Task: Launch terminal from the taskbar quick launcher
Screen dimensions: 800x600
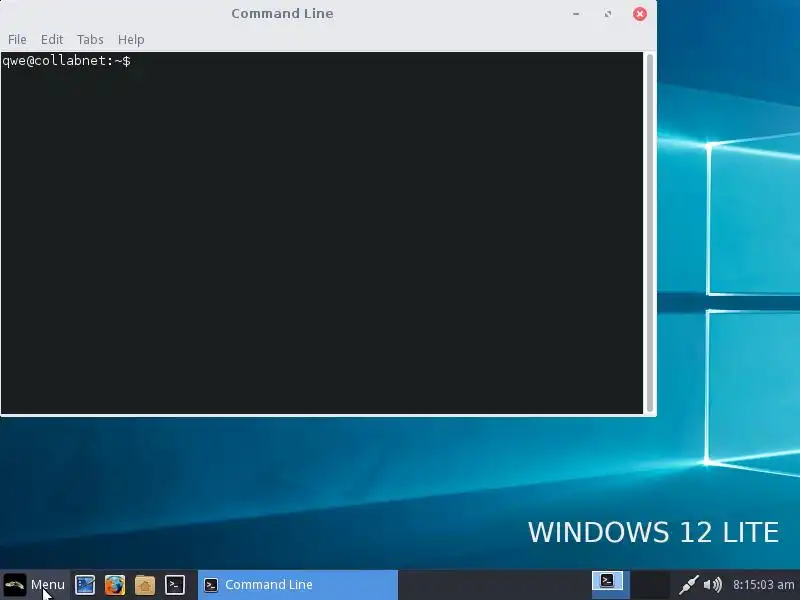Action: pos(174,585)
